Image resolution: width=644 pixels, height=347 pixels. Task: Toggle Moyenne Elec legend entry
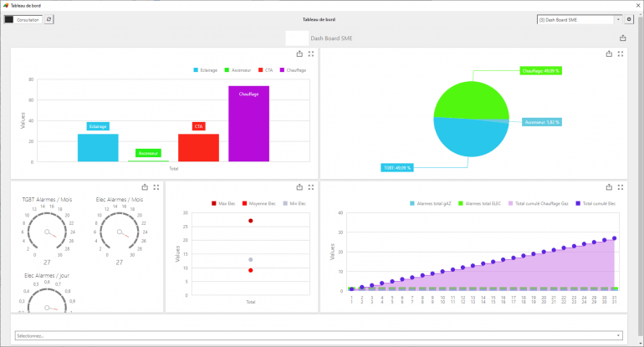tap(258, 204)
